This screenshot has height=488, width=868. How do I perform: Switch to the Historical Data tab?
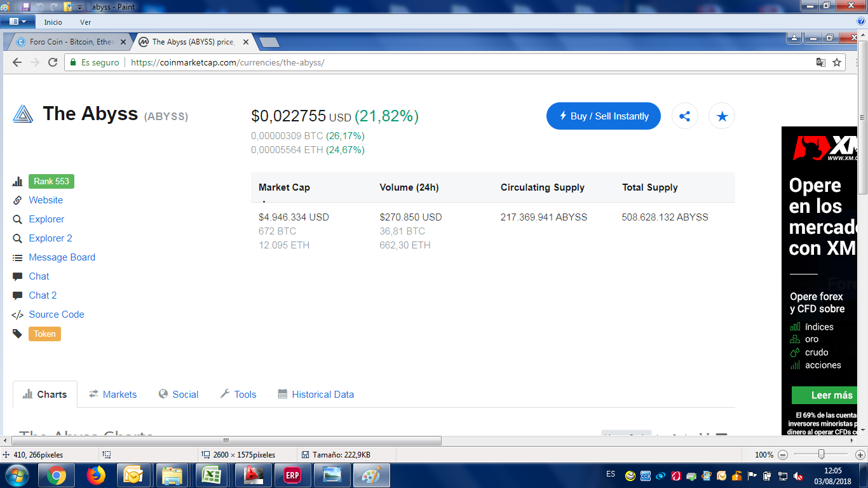coord(316,395)
